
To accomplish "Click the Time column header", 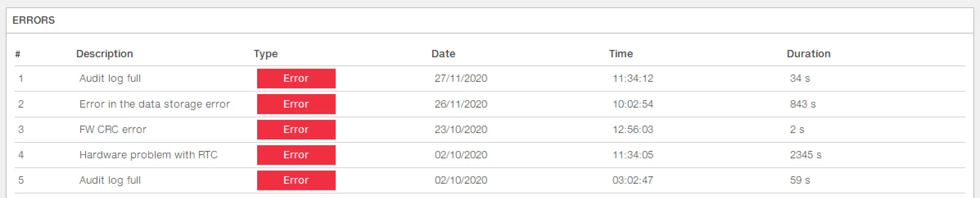I will (x=621, y=54).
